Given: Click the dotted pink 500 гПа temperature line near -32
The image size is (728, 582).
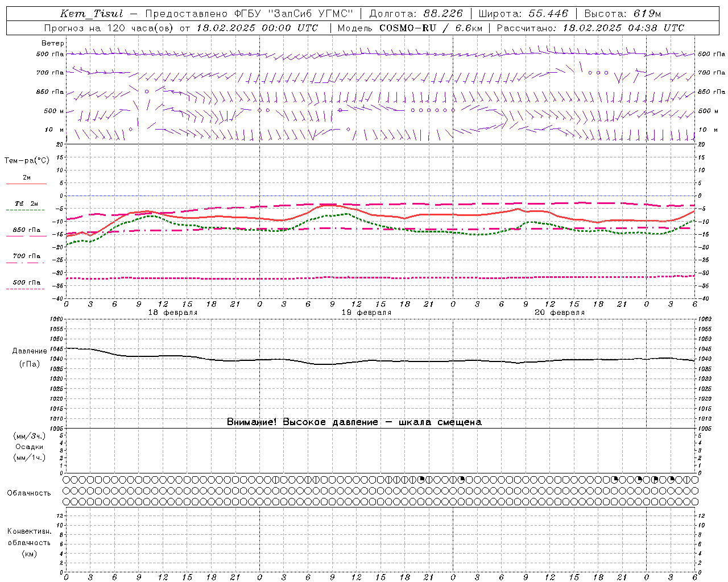Looking at the screenshot, I should coord(380,277).
